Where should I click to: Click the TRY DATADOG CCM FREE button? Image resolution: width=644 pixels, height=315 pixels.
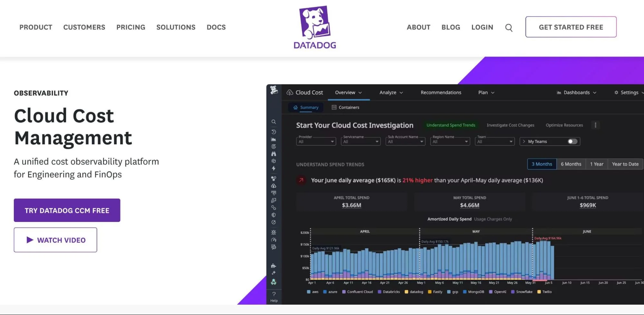pos(67,210)
